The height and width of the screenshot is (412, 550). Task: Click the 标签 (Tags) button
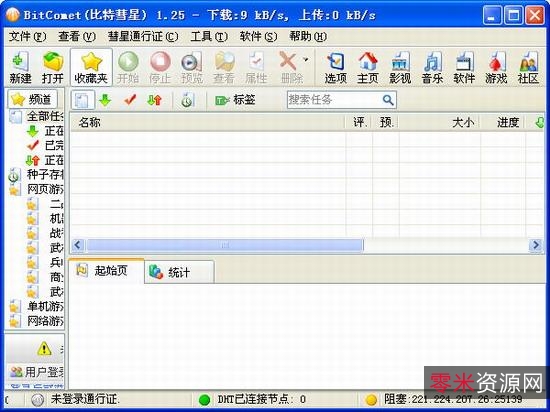point(235,100)
